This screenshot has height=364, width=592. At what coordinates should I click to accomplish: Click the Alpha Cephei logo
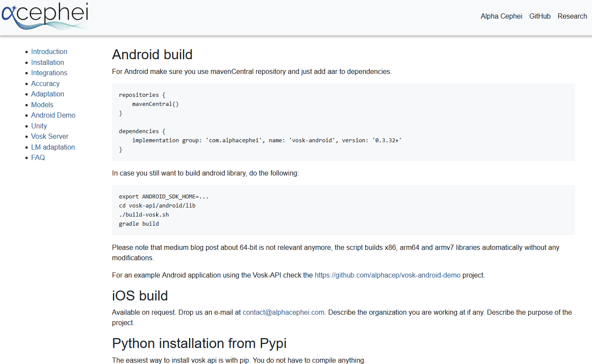coord(45,16)
